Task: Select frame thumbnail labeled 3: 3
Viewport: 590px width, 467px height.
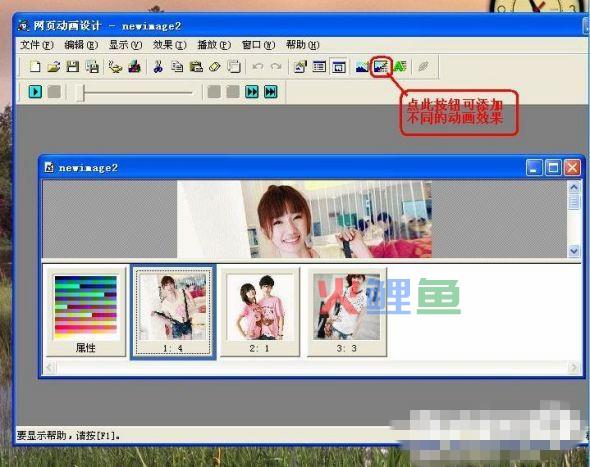Action: [x=347, y=312]
